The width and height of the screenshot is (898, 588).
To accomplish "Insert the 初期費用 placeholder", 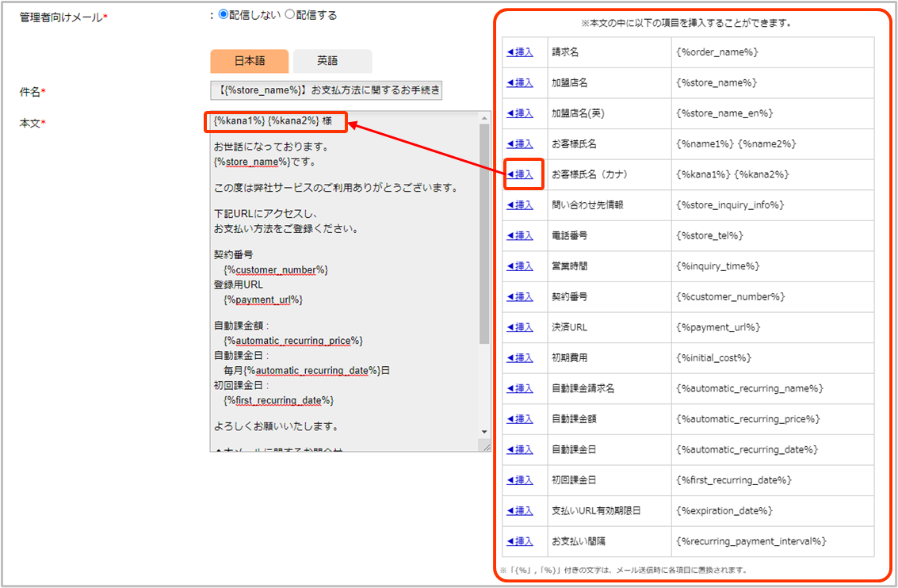I will 520,357.
